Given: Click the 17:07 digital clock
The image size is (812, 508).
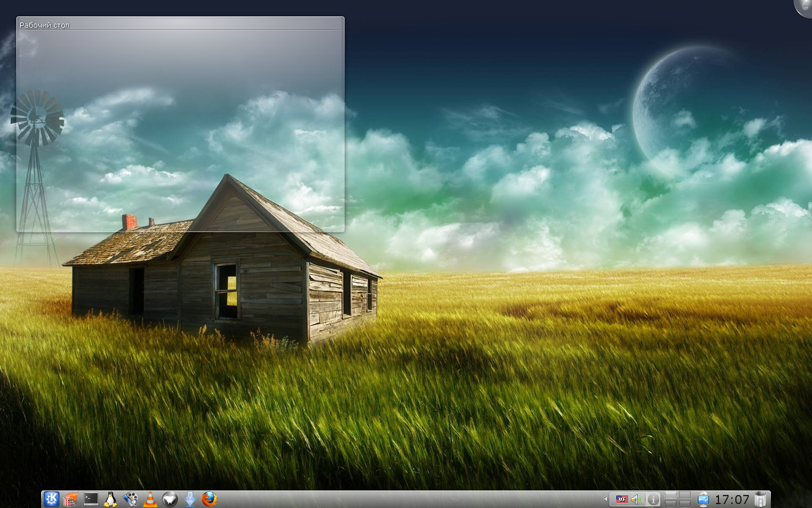Looking at the screenshot, I should coord(732,499).
